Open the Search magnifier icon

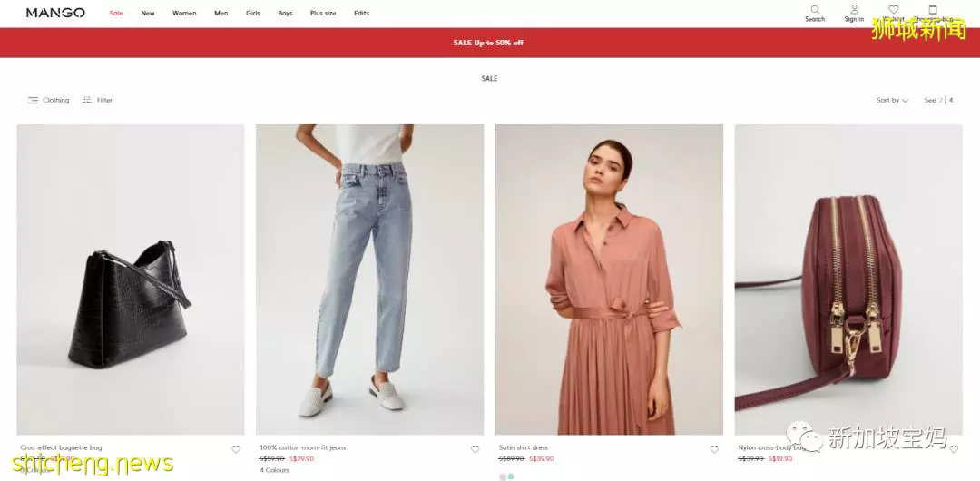815,9
